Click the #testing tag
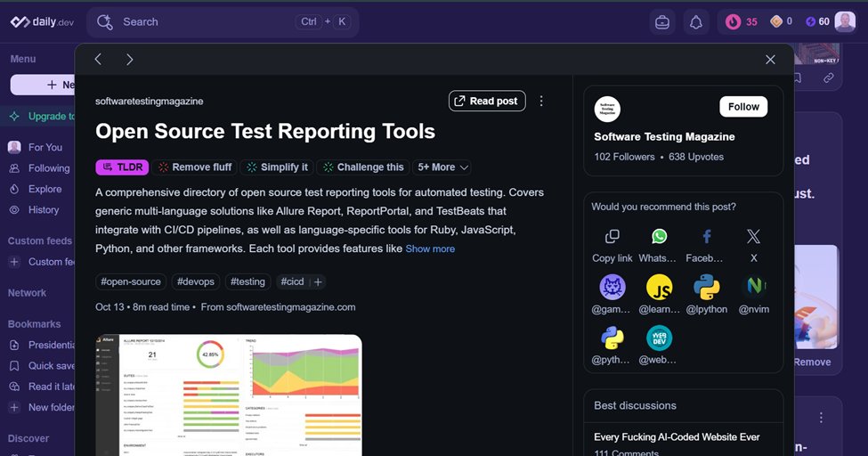This screenshot has height=456, width=868. tap(247, 281)
